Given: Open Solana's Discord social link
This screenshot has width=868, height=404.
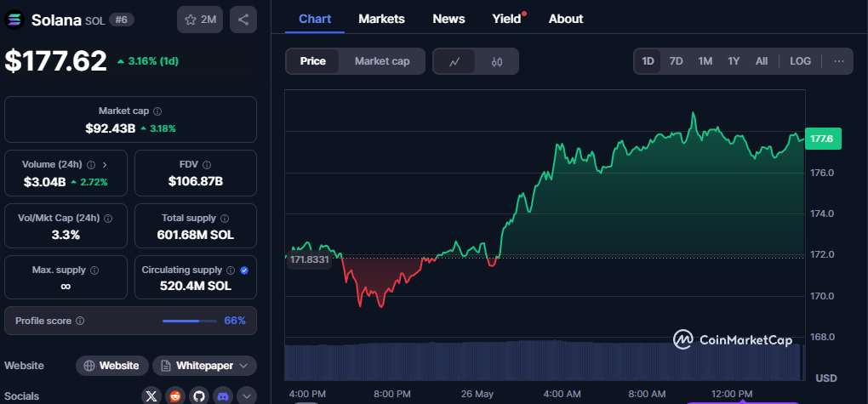Looking at the screenshot, I should [223, 396].
